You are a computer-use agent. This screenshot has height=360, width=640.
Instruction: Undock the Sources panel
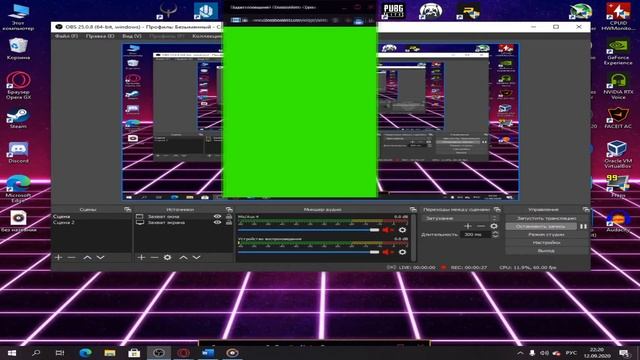(229, 209)
